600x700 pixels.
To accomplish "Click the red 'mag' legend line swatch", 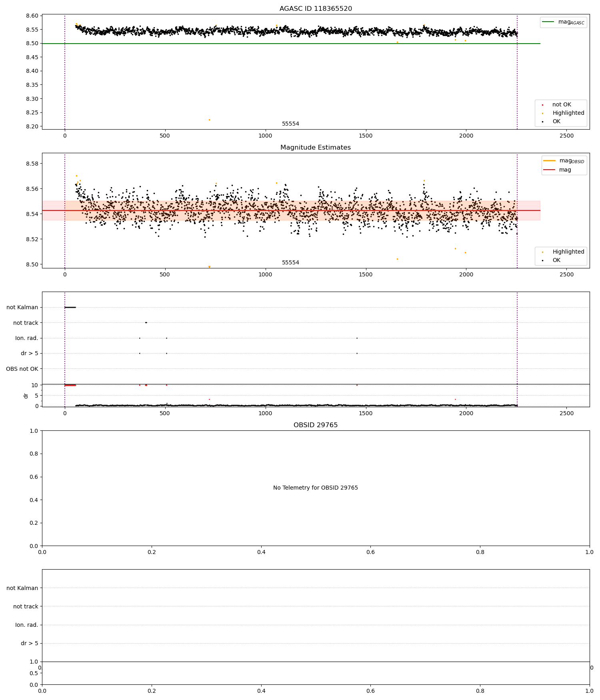I will pos(550,170).
